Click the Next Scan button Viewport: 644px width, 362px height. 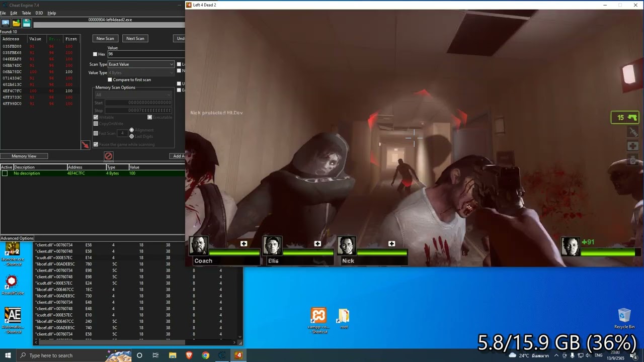[x=135, y=38]
